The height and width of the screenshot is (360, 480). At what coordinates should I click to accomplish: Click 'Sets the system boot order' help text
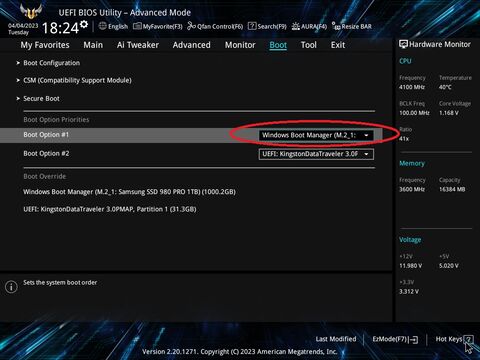(x=60, y=283)
